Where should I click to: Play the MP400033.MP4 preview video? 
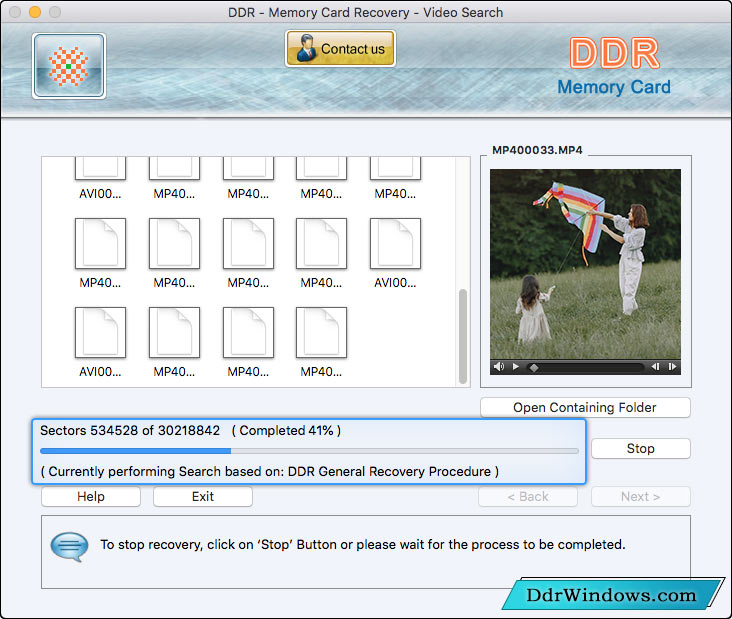click(515, 366)
